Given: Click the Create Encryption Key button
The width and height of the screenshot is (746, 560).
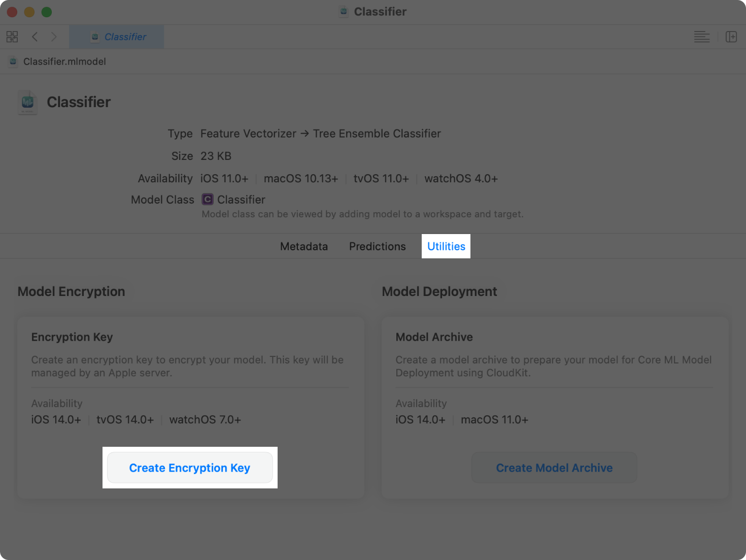Looking at the screenshot, I should (190, 468).
